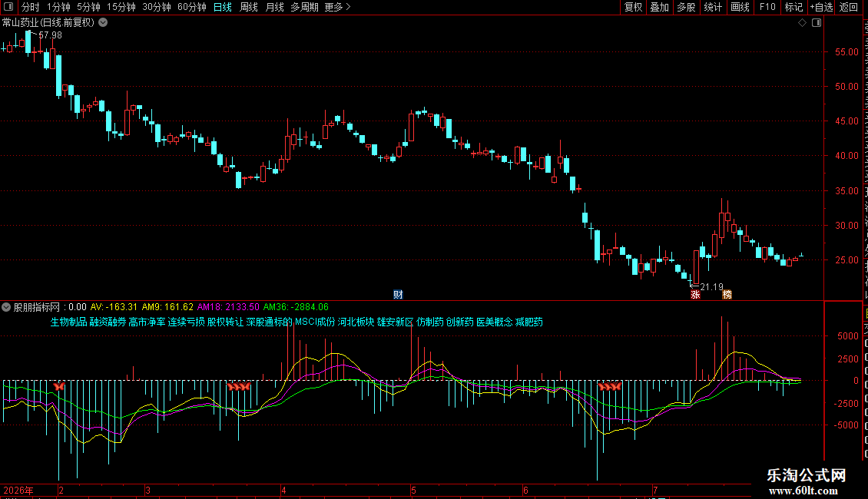Open the 河北板块 tag
Screen dimensions: 868x499
point(356,322)
